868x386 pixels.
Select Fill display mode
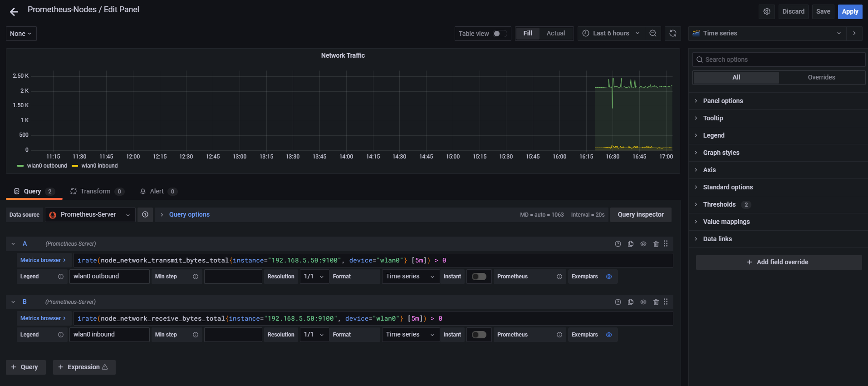click(x=528, y=33)
